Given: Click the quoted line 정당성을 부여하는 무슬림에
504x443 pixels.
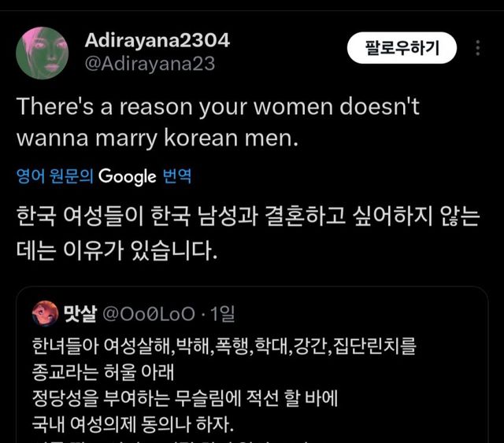Looking at the screenshot, I should pos(185,398).
